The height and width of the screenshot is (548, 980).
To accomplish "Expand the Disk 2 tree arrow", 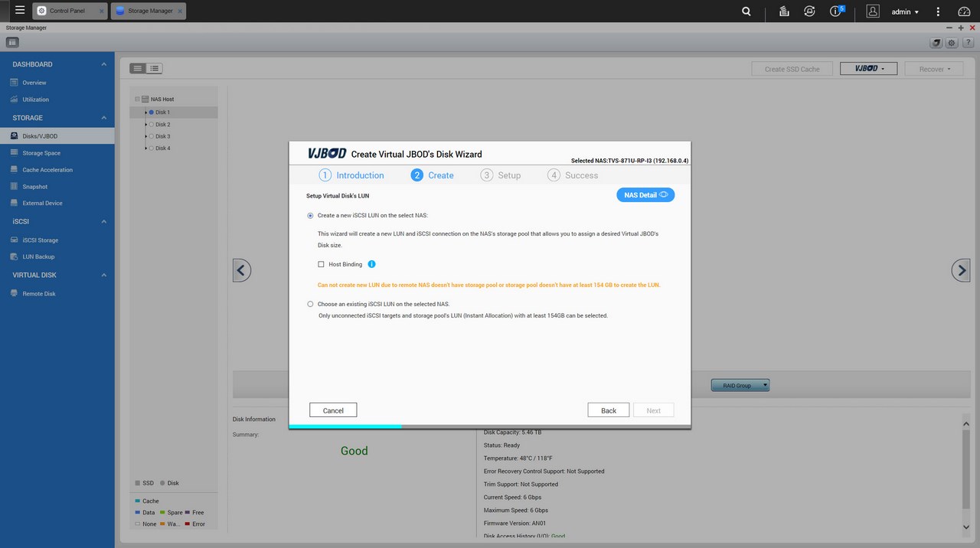I will click(x=145, y=124).
